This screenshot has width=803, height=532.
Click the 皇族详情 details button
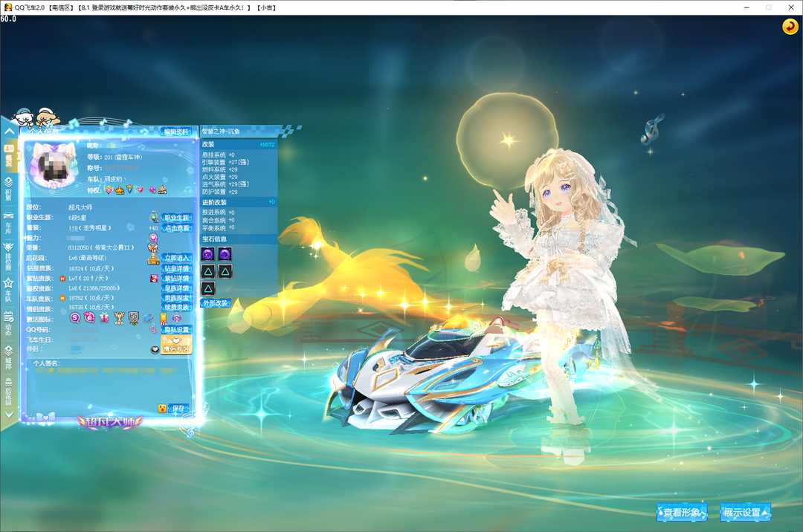pyautogui.click(x=177, y=288)
